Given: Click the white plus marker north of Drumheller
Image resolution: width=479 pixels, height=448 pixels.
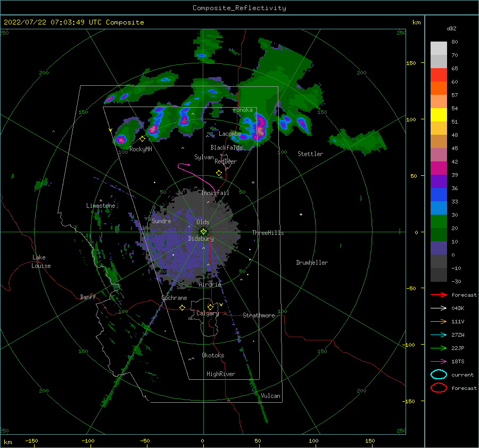Looking at the screenshot, I should (301, 214).
